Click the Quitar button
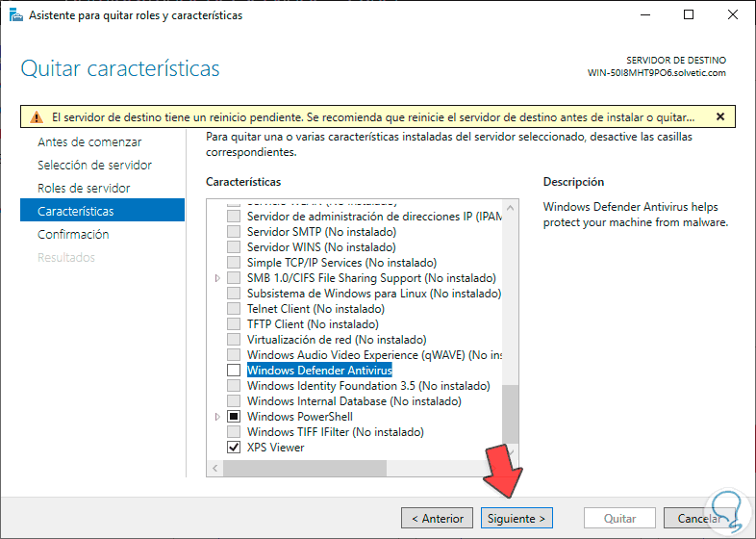Screen dimensions: 756x539 619,518
